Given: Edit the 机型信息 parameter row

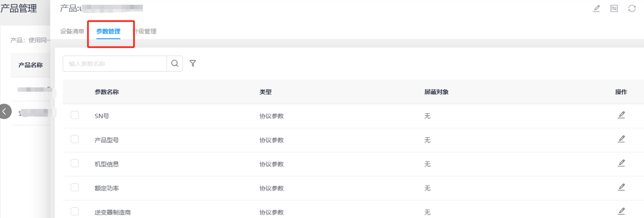Looking at the screenshot, I should point(621,163).
